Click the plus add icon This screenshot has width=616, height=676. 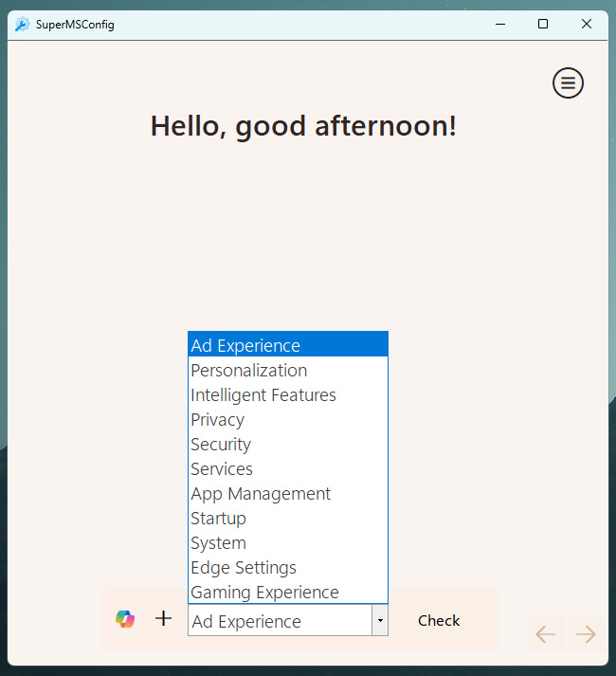[163, 619]
